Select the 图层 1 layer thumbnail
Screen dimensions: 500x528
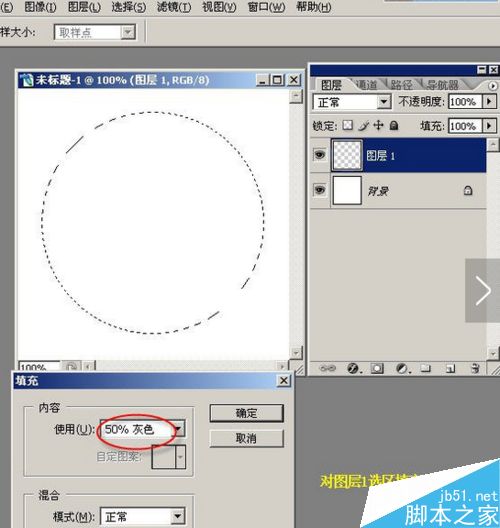347,155
